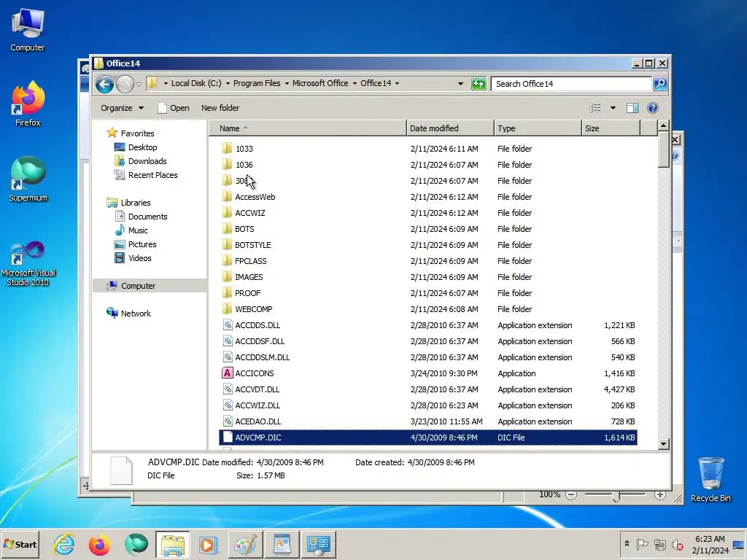The height and width of the screenshot is (560, 747).
Task: Open Windows Media Player taskbar icon
Action: pos(208,544)
